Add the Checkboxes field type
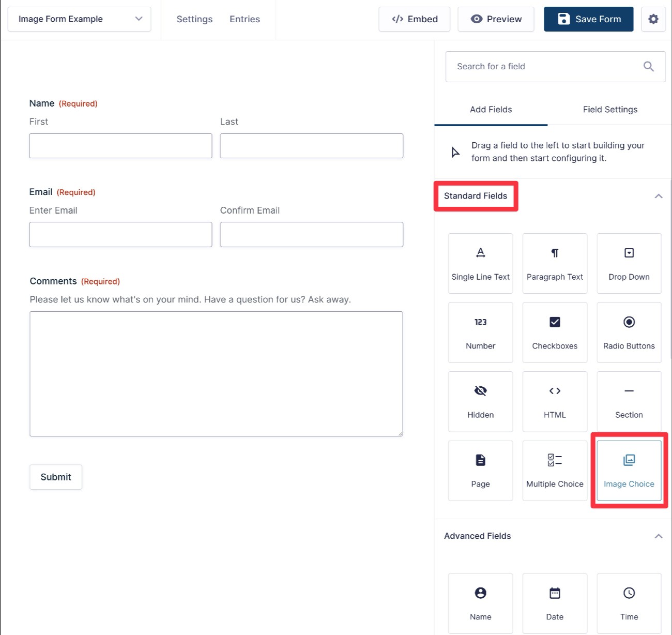Viewport: 672px width, 635px height. [555, 332]
